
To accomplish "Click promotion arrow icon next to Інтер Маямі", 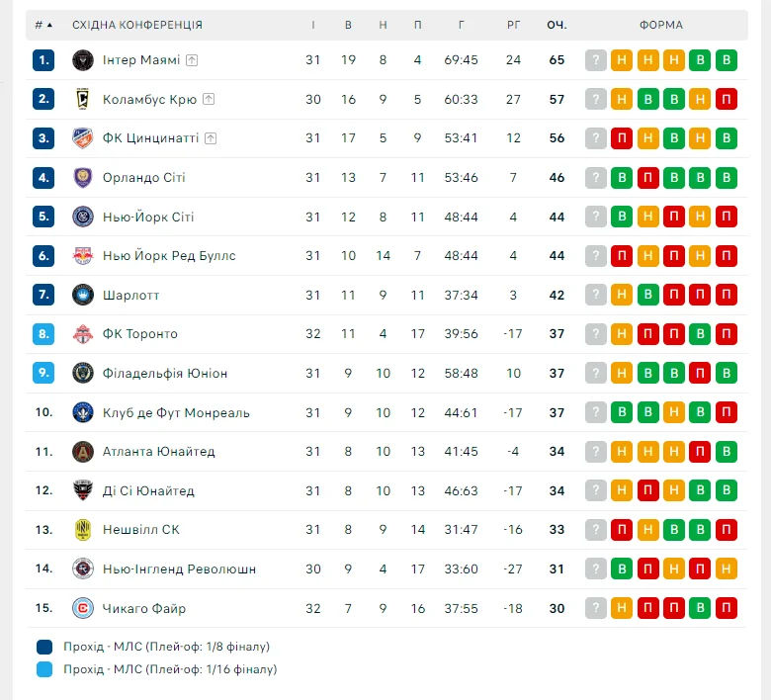I will (x=192, y=60).
